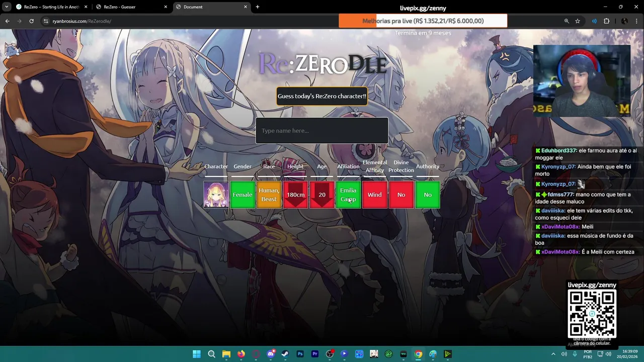Click the green Emilia Camp cell

(348, 195)
